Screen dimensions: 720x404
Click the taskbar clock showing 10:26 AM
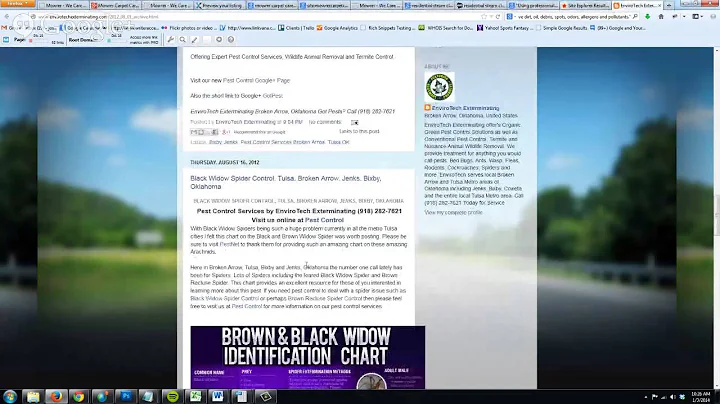[x=700, y=397]
